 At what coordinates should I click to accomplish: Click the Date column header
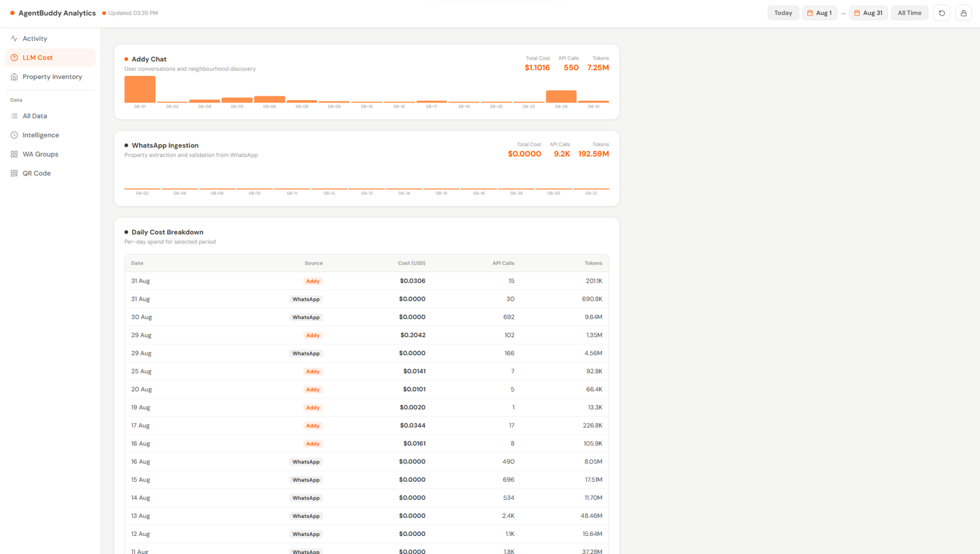[137, 263]
